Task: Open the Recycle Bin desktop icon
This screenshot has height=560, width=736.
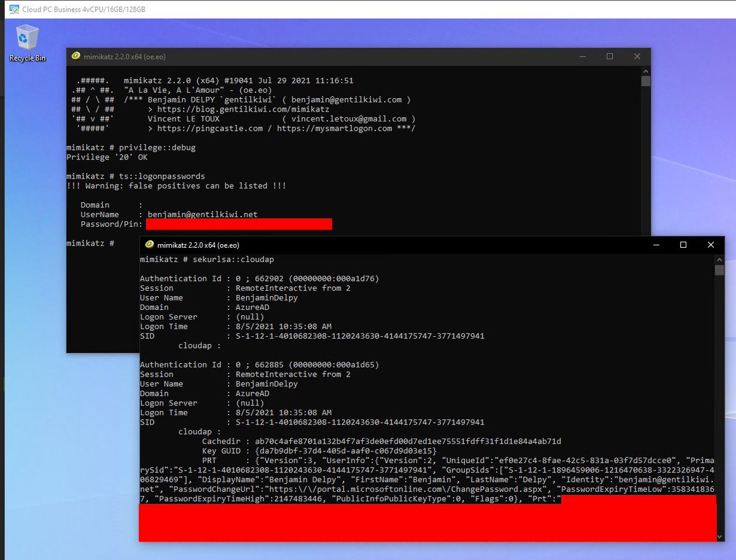Action: click(26, 42)
